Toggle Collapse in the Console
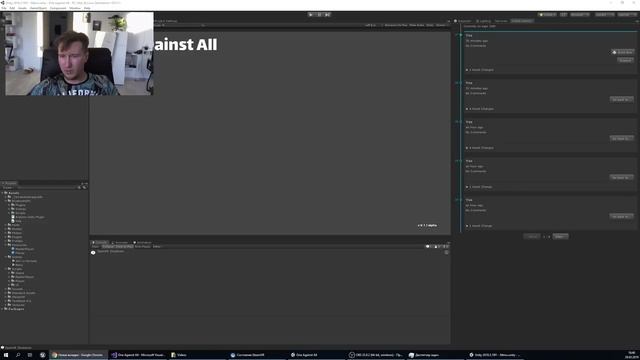 pos(108,247)
